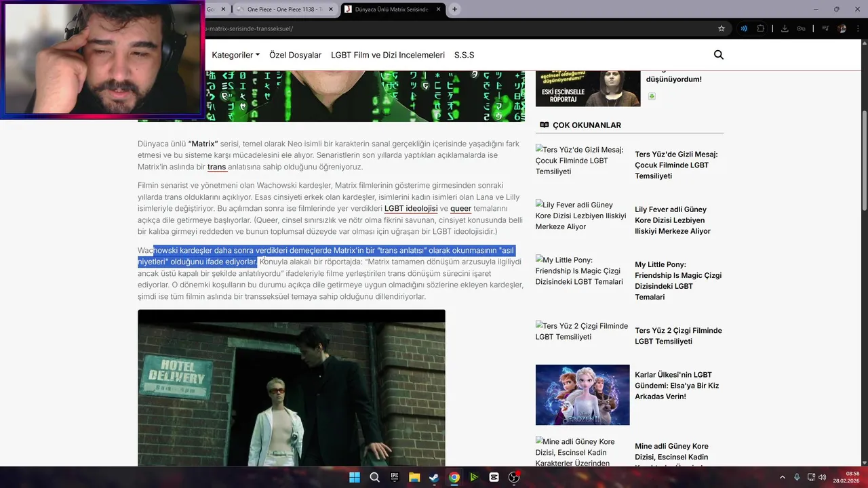Open Steam from the taskbar

click(434, 477)
